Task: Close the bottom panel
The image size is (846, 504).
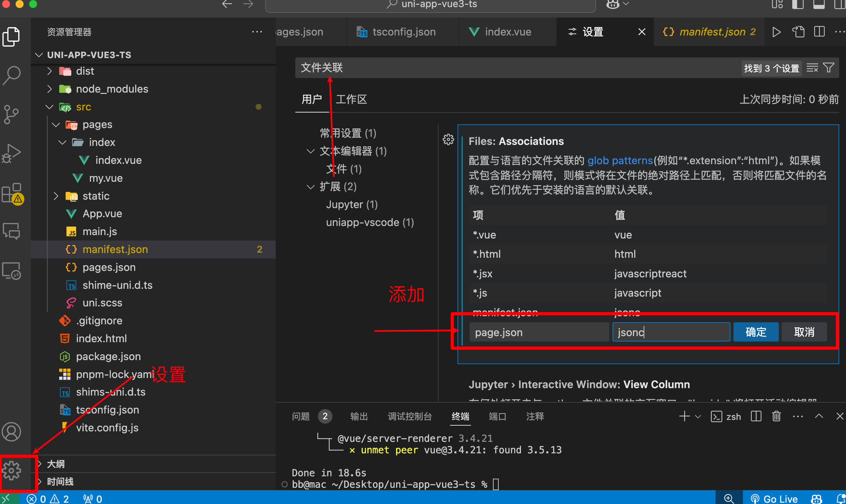Action: coord(840,416)
